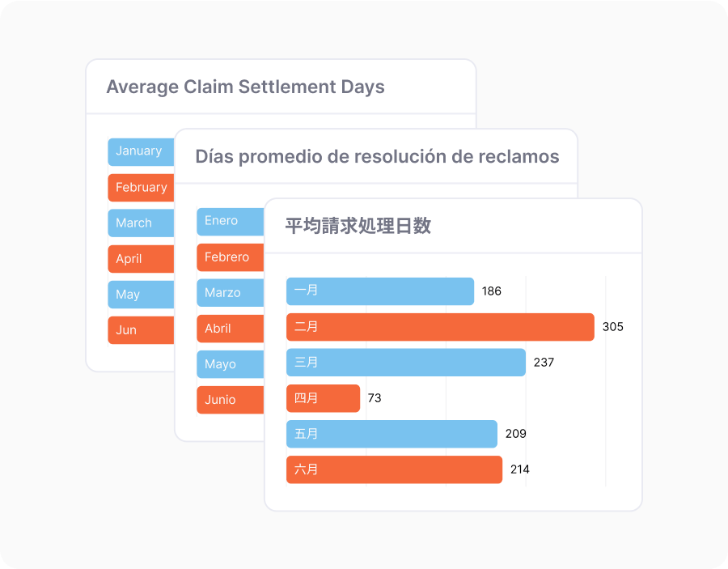Viewport: 728px width, 569px height.
Task: Click the 平均請求処理日数 chart title
Action: [358, 226]
